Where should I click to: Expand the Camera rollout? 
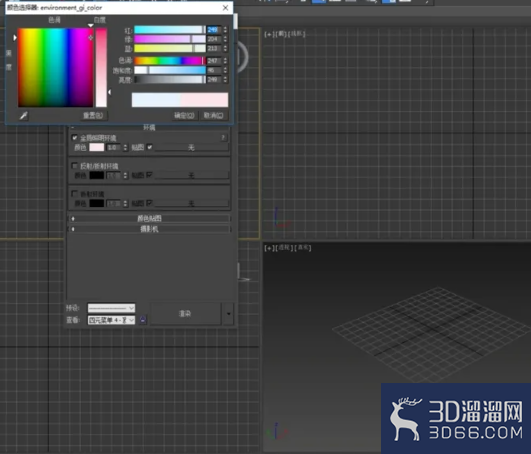(149, 229)
